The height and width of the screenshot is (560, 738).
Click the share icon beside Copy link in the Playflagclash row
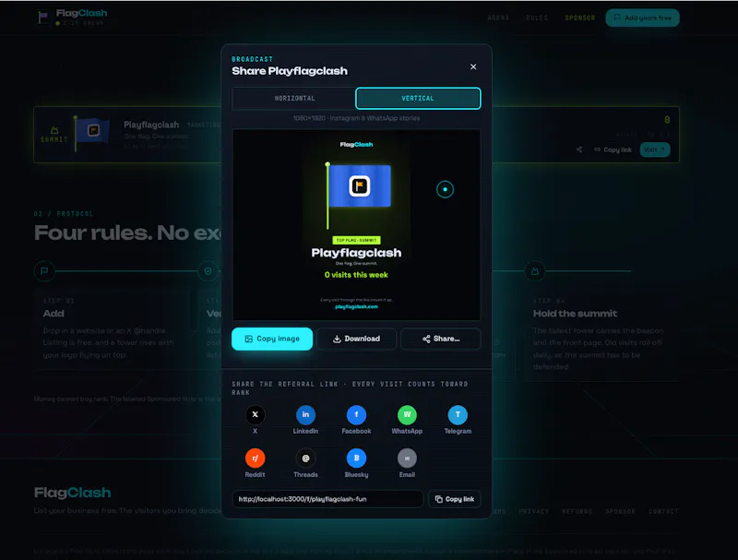579,149
